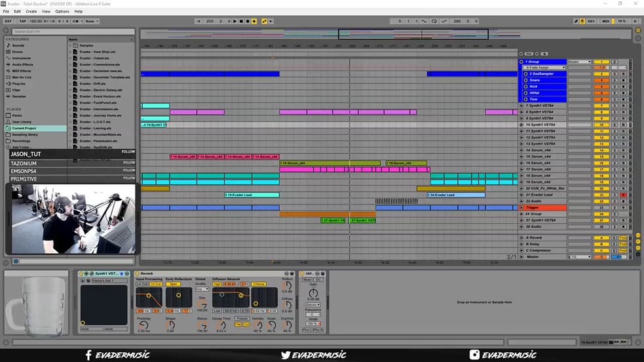The image size is (644, 362).
Task: Collapse the 1 Group track
Action: (521, 62)
